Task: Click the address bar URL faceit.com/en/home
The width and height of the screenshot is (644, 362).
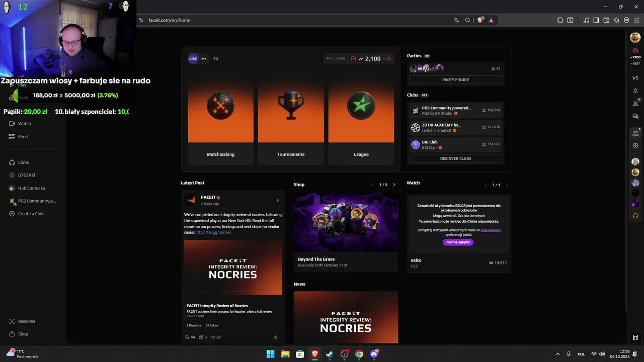Action: [170, 20]
